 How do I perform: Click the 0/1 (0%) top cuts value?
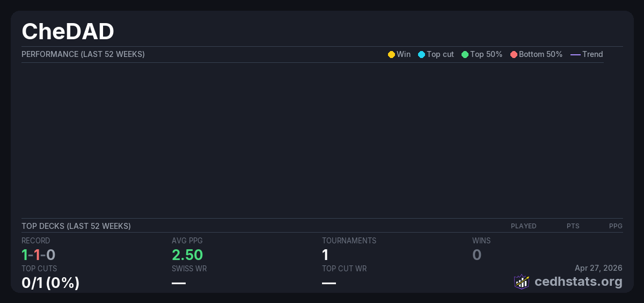coord(50,283)
